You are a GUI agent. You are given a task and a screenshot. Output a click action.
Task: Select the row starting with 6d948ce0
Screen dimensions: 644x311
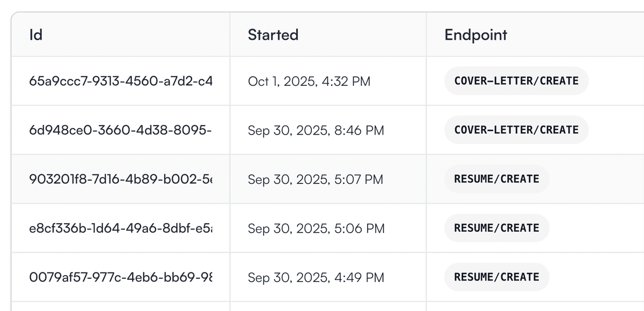322,130
